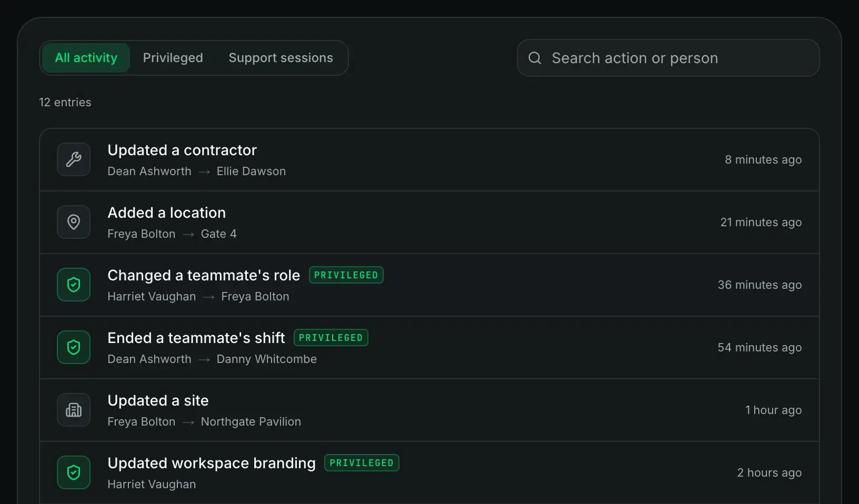Click the wrench icon beside Updated a contractor
859x504 pixels.
pos(74,159)
